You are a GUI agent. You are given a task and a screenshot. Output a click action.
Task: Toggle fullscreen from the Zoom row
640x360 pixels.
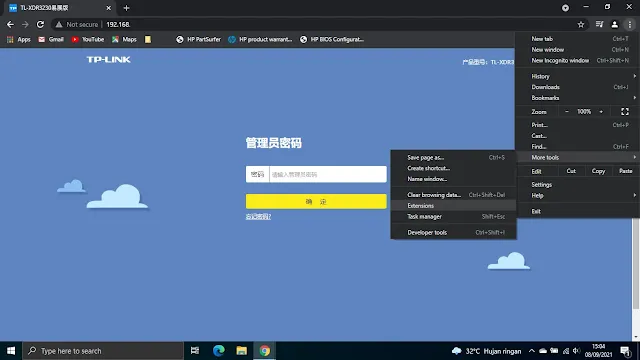coord(625,111)
